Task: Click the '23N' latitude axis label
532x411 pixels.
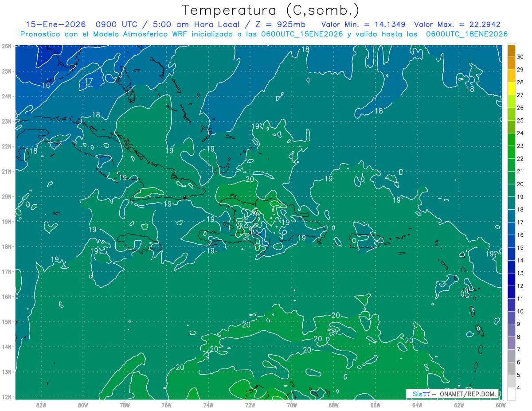Action: pos(6,121)
